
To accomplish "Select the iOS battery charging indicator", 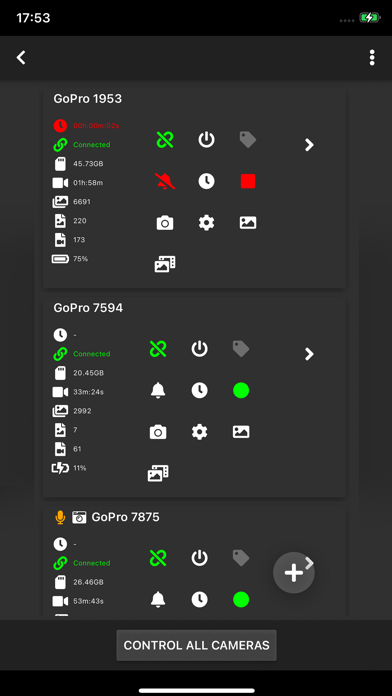I will tap(369, 18).
